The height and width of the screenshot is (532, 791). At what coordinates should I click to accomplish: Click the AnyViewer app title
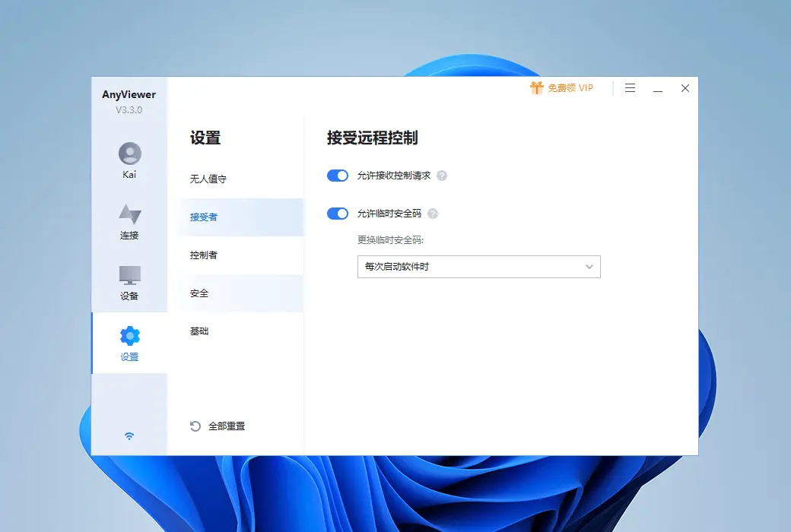(x=129, y=95)
